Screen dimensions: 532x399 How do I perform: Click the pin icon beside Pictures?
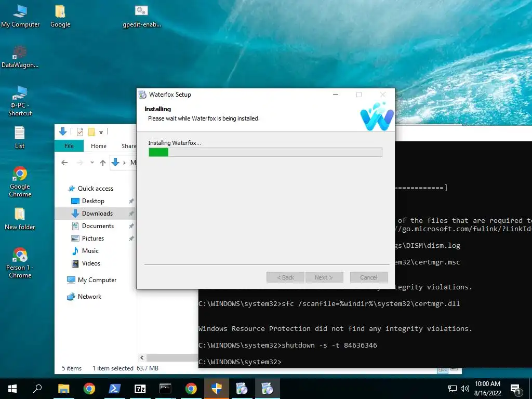(131, 238)
